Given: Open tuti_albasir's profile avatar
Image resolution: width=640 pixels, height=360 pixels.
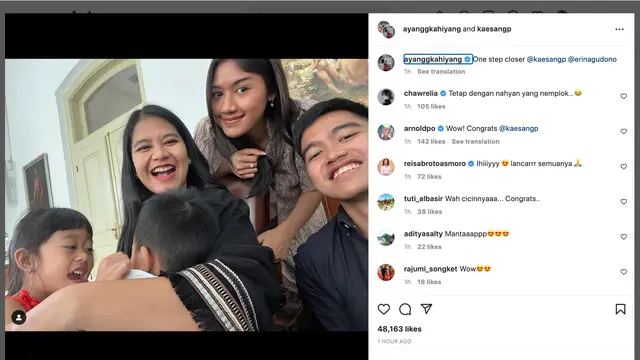Looking at the screenshot, I should (386, 202).
